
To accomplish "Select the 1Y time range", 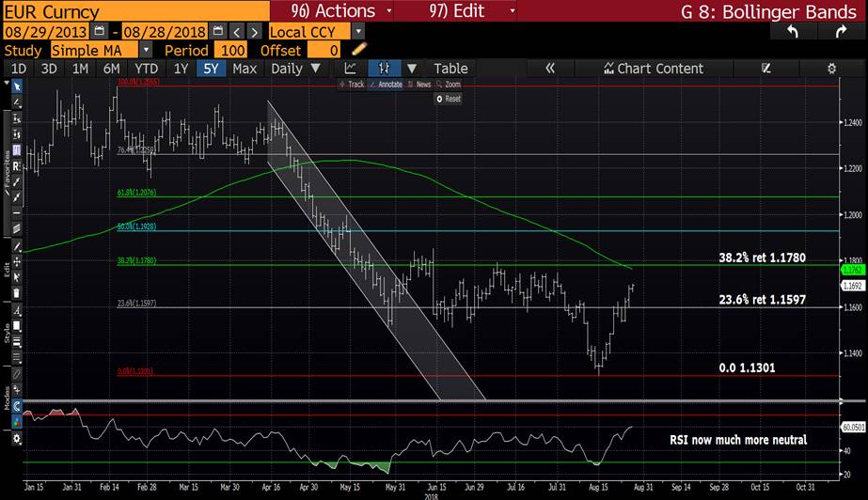I will [179, 69].
